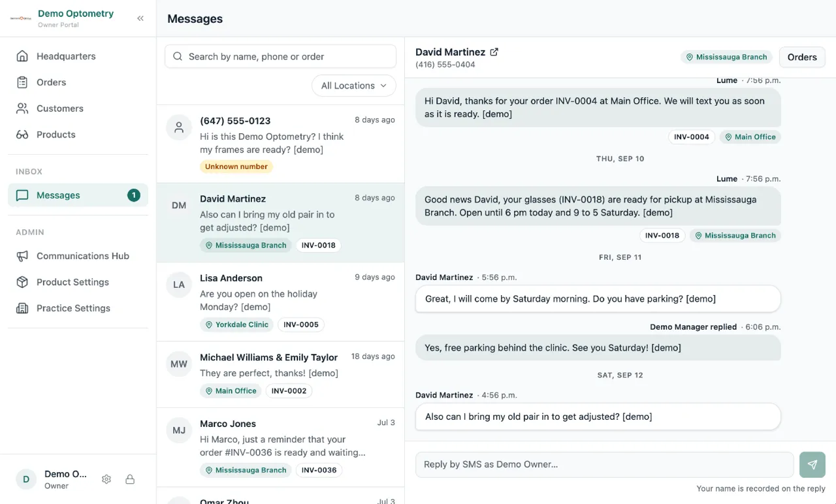Open the Michael Williams & Emily Taylor conversation
The width and height of the screenshot is (836, 504).
(x=281, y=375)
